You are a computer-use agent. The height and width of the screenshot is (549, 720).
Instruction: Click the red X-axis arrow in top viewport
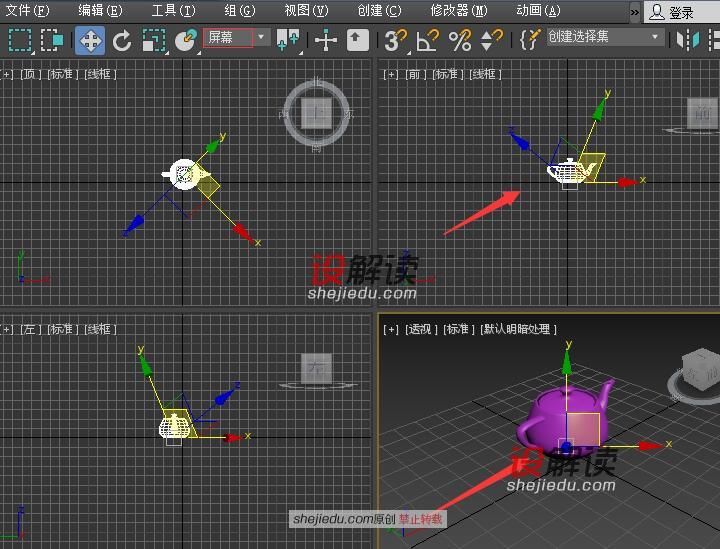pos(242,233)
